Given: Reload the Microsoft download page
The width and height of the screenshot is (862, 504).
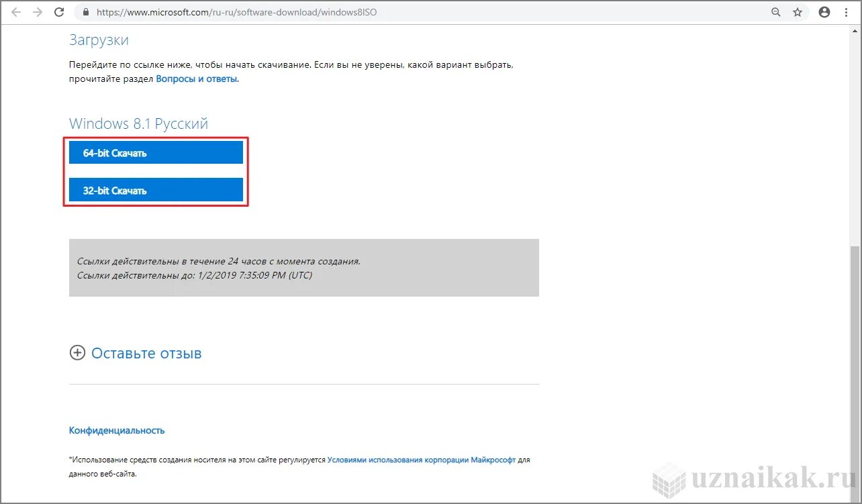Looking at the screenshot, I should 59,11.
